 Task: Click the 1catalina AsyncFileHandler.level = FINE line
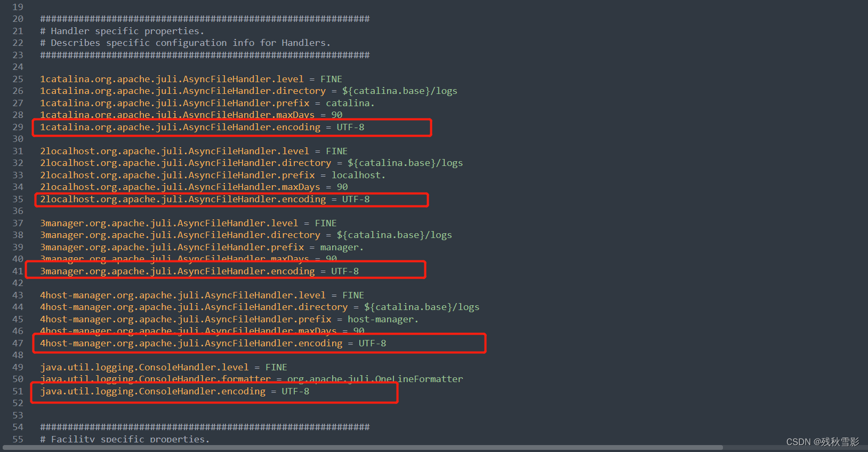click(191, 79)
